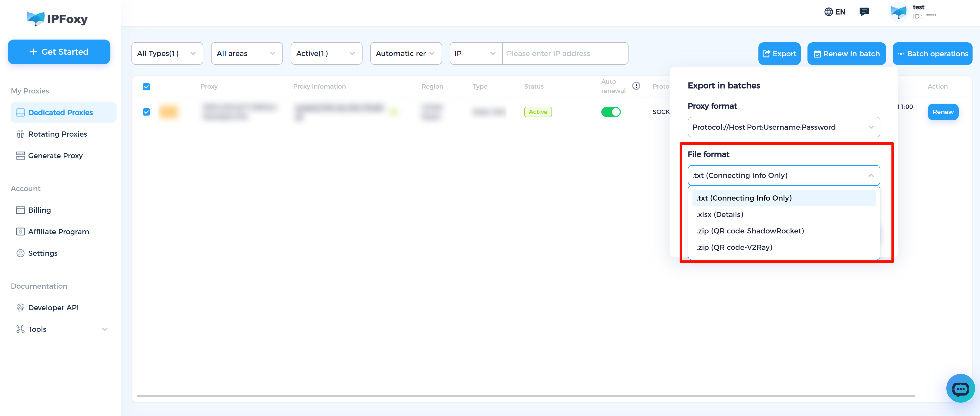This screenshot has height=416, width=980.
Task: Click the Developer API fingerprint icon
Action: [20, 308]
